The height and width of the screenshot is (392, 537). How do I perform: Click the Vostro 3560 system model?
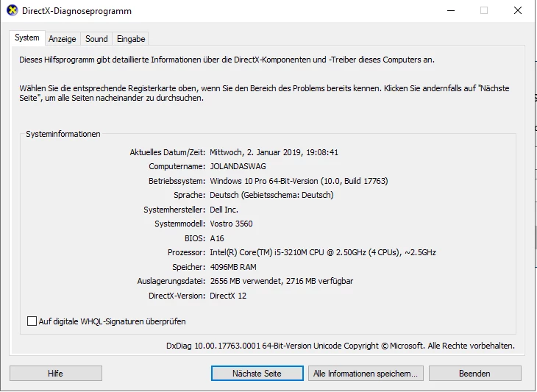pyautogui.click(x=231, y=224)
